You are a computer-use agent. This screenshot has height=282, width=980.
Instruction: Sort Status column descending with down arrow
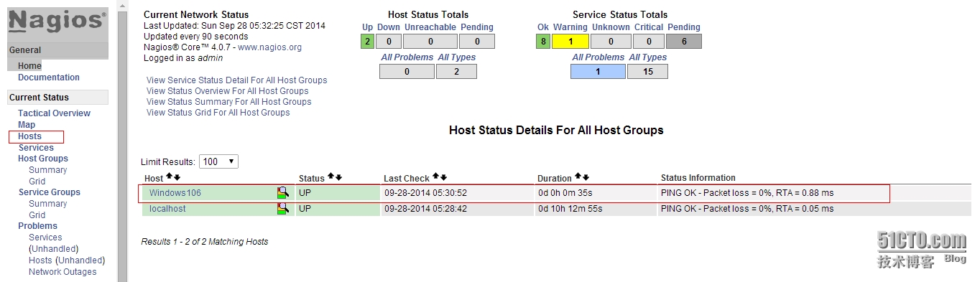tap(338, 177)
